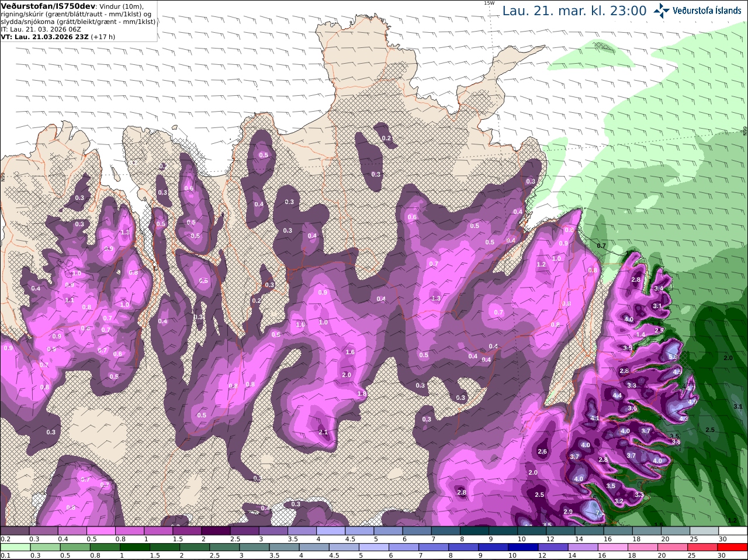
Task: Pick the white swatch after 30 in the upper legend
Action: (733, 531)
